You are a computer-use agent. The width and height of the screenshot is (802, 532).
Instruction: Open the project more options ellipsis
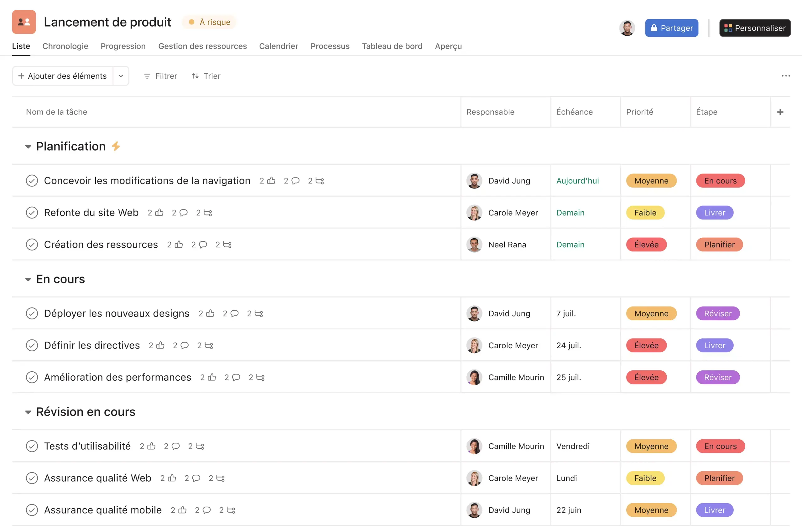786,76
